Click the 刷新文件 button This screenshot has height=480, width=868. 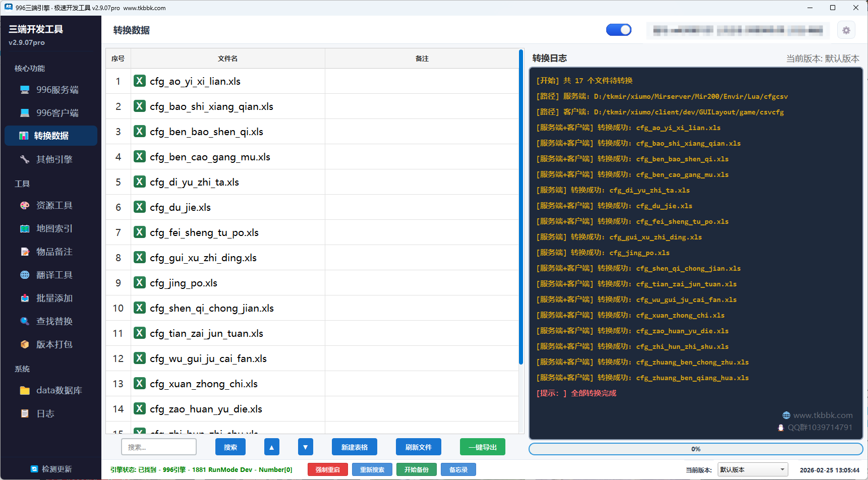(x=418, y=447)
